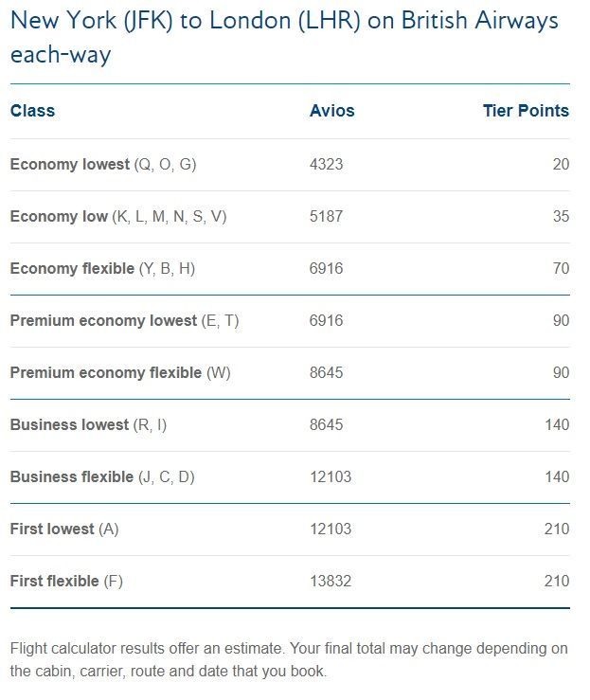Screen dimensions: 590x700
Task: Click the Tier Points column header
Action: [526, 111]
